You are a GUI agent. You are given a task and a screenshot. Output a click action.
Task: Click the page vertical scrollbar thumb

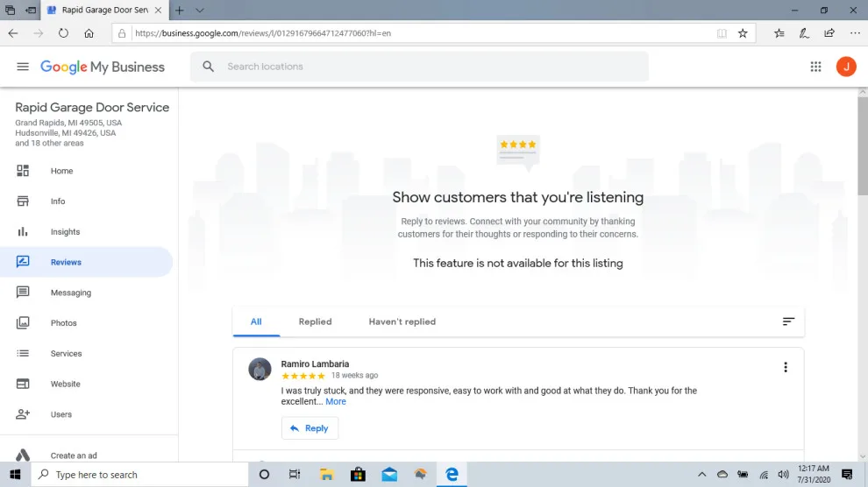863,146
